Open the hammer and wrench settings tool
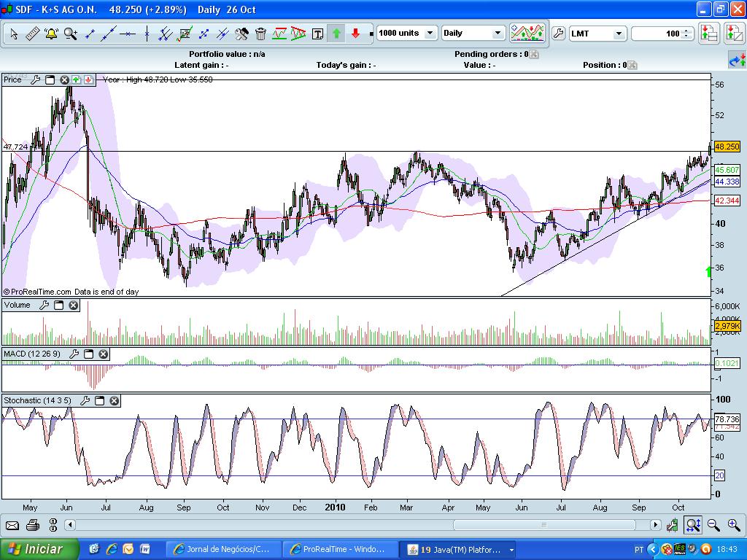This screenshot has height=560, width=747. pyautogui.click(x=241, y=34)
